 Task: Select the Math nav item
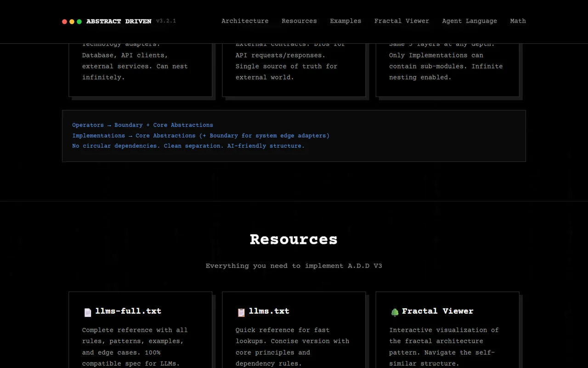pos(518,21)
